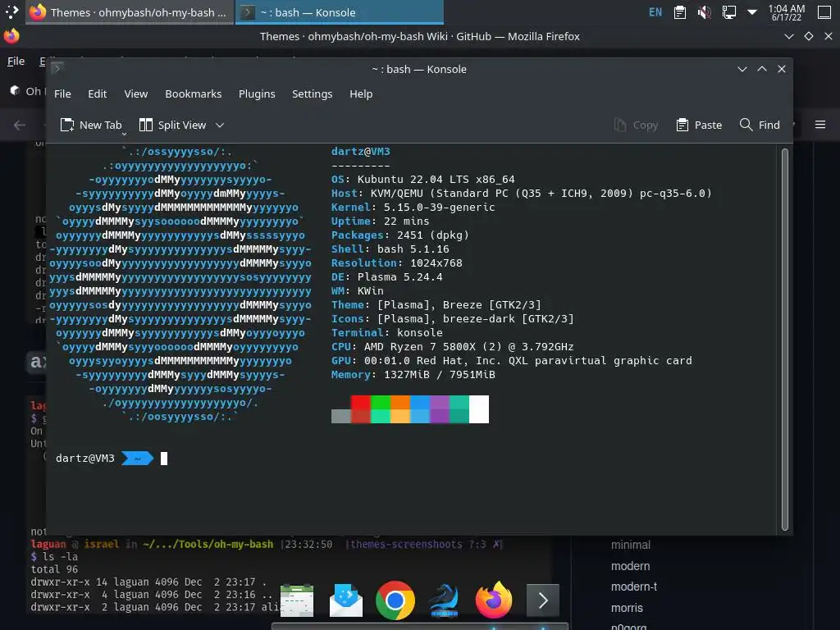Click the 'Shell: bash 5.1.16' line

click(x=390, y=249)
